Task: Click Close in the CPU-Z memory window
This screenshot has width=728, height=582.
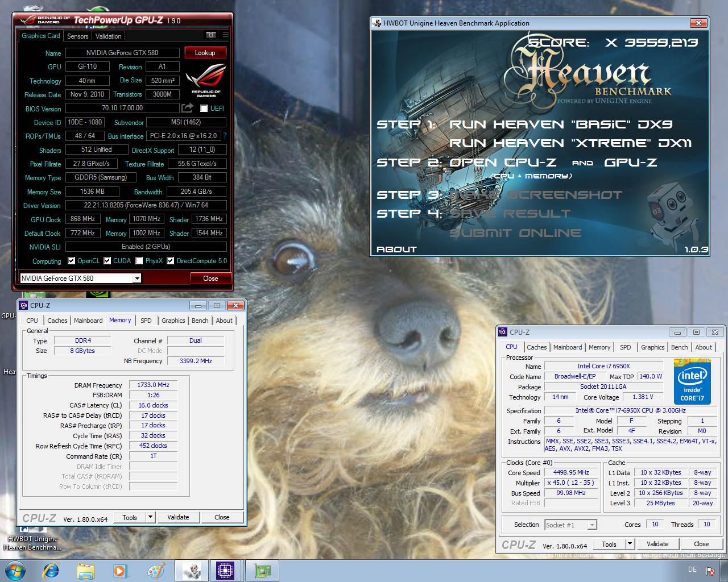Action: [x=222, y=517]
